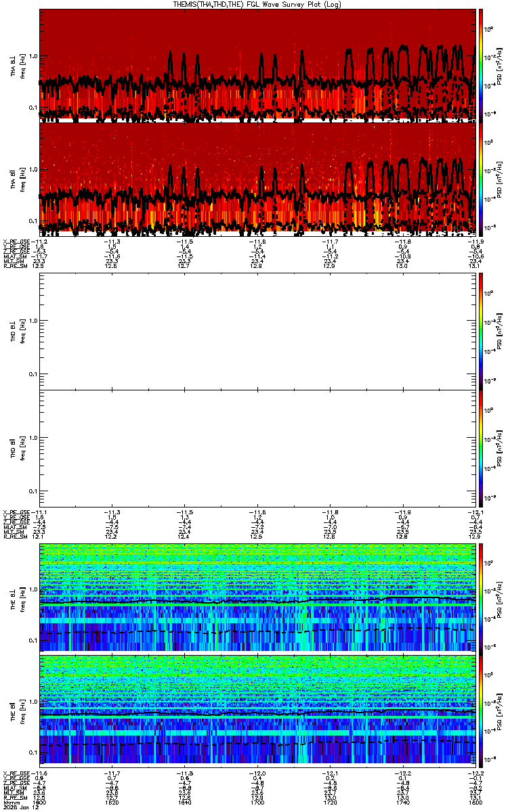
Task: Click inside the THE B-perpendicular spectrogram
Action: (x=257, y=597)
